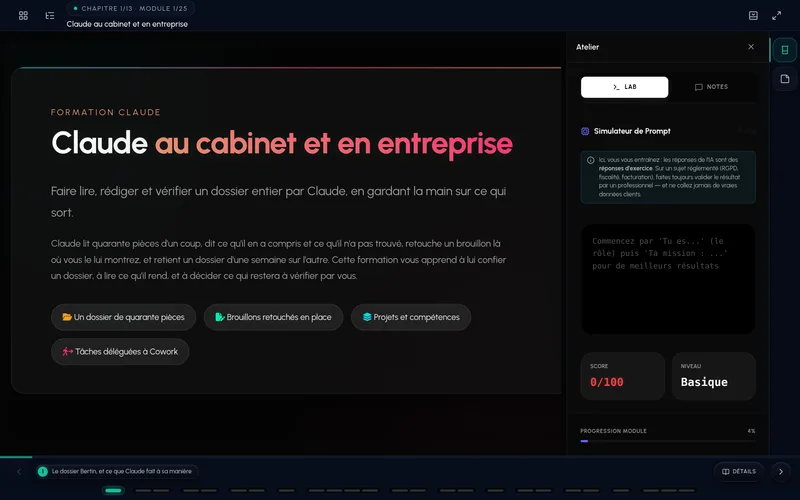Click the 'Projets et compétences' chip
Screen dimensions: 800x500
411,317
